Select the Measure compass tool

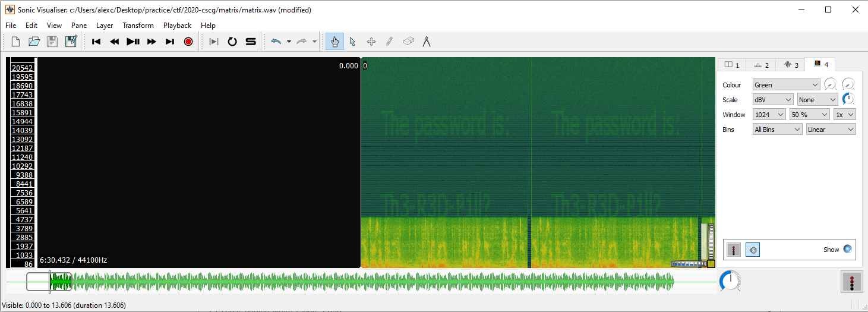(x=426, y=42)
